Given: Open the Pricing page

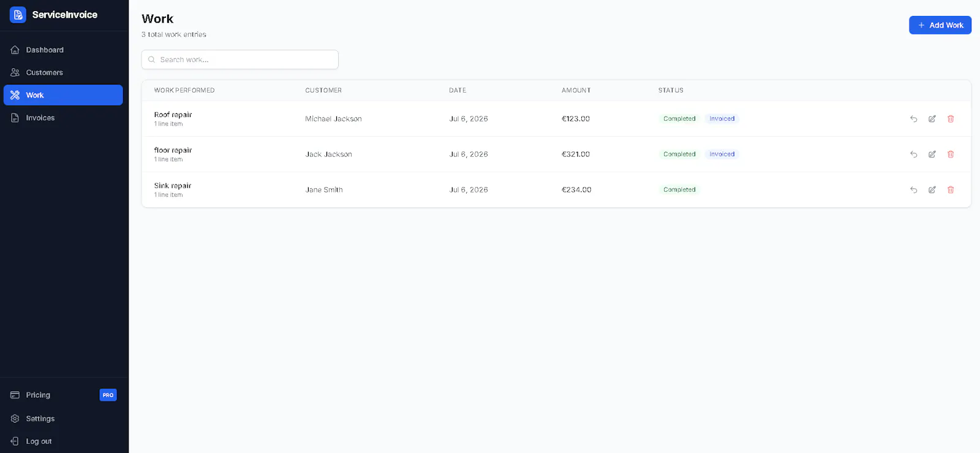Looking at the screenshot, I should (x=63, y=395).
